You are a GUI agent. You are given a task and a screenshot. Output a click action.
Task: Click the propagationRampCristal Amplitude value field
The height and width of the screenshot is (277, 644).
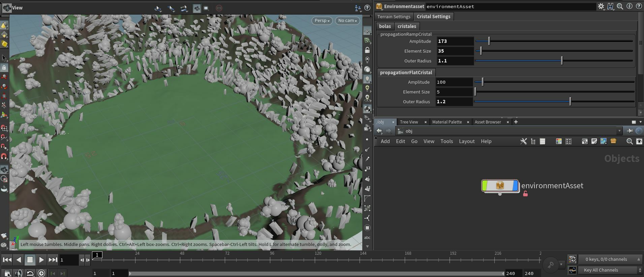(x=455, y=41)
